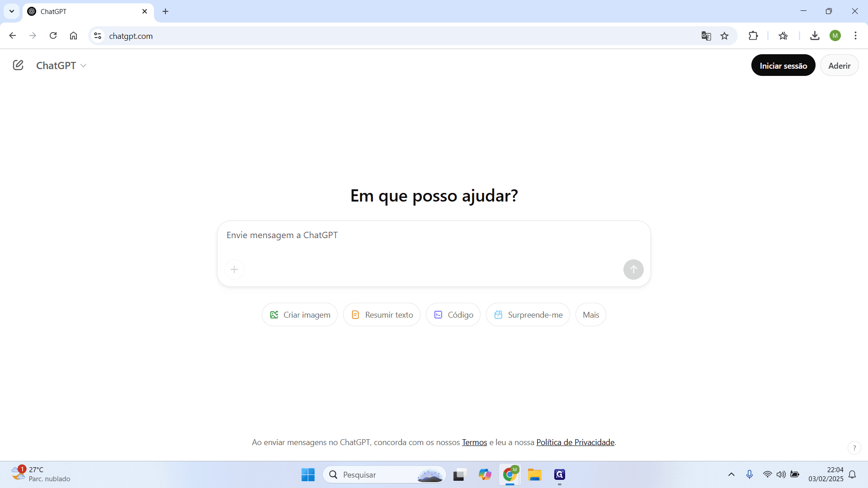Open Task View on the taskbar
The image size is (868, 488).
click(460, 475)
